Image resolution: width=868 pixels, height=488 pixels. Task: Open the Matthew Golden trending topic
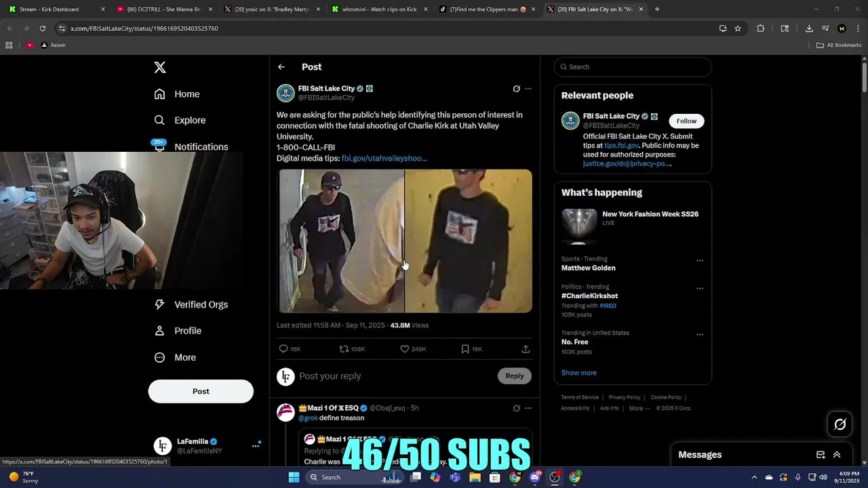click(x=589, y=268)
